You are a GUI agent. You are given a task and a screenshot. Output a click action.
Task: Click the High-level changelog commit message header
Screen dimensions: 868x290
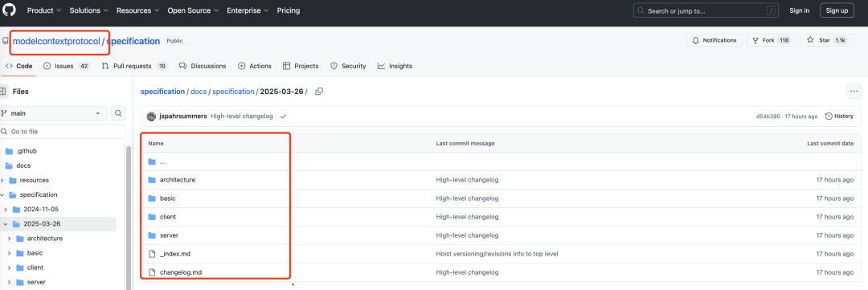(242, 116)
